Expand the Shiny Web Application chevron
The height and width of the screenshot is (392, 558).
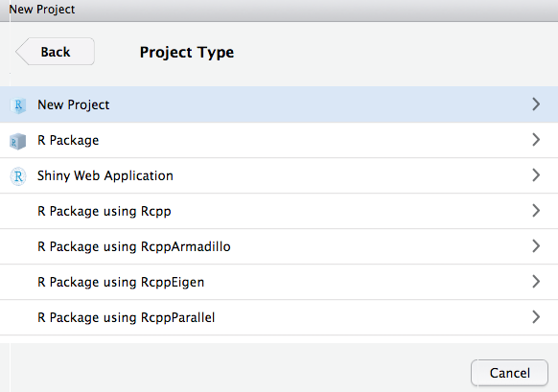point(536,175)
